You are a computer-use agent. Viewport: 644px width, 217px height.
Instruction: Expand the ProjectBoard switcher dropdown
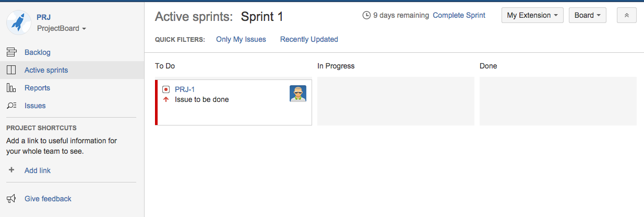pyautogui.click(x=62, y=28)
